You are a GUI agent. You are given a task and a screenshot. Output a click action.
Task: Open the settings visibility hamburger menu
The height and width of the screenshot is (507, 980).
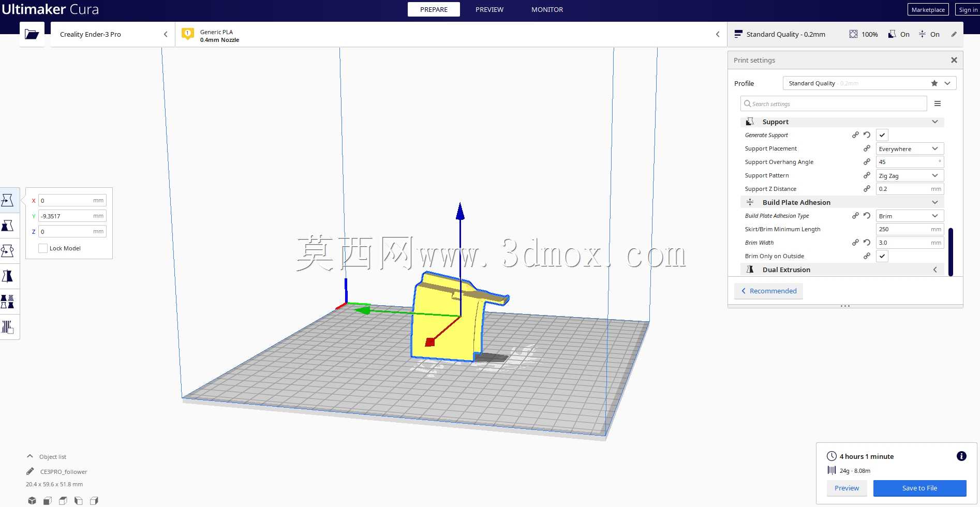pos(938,103)
